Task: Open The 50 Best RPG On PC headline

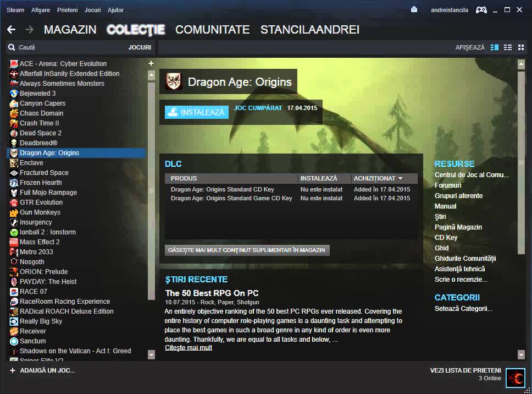Action: [x=212, y=293]
